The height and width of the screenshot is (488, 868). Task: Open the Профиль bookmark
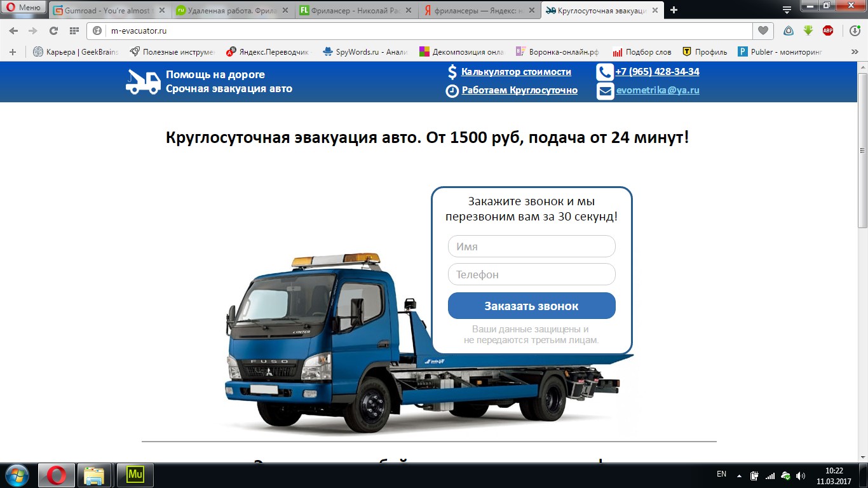point(705,52)
